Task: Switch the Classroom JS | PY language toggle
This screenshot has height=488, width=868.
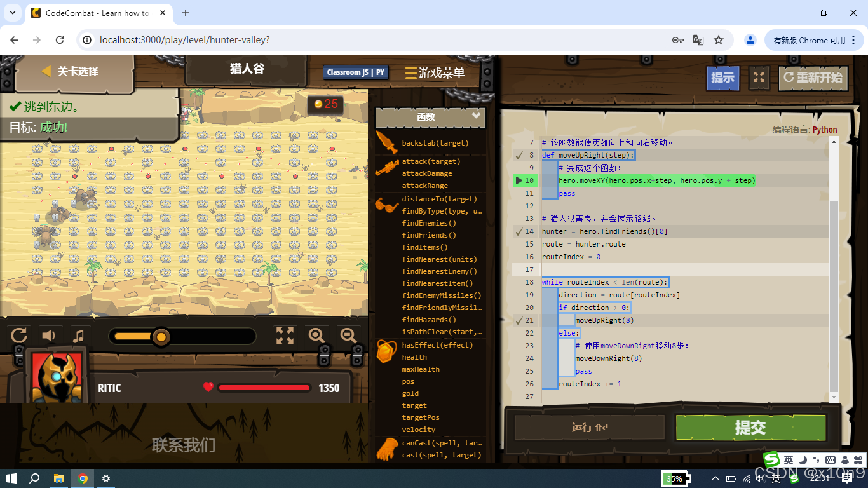Action: pos(355,72)
